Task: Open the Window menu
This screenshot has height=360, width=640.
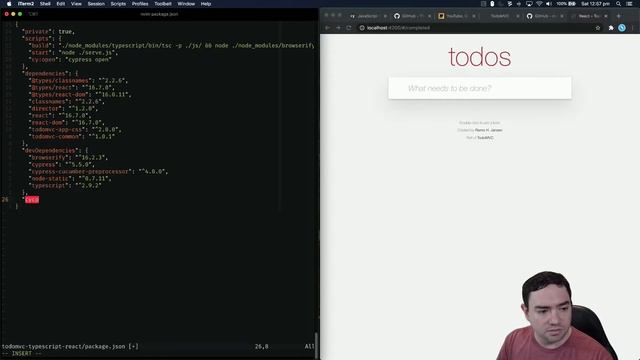Action: pos(186,4)
